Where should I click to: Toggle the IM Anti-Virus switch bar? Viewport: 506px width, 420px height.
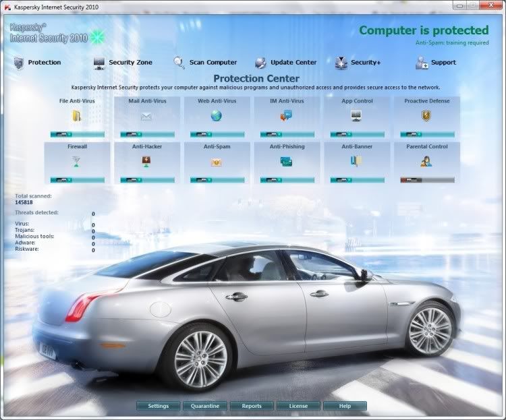287,134
